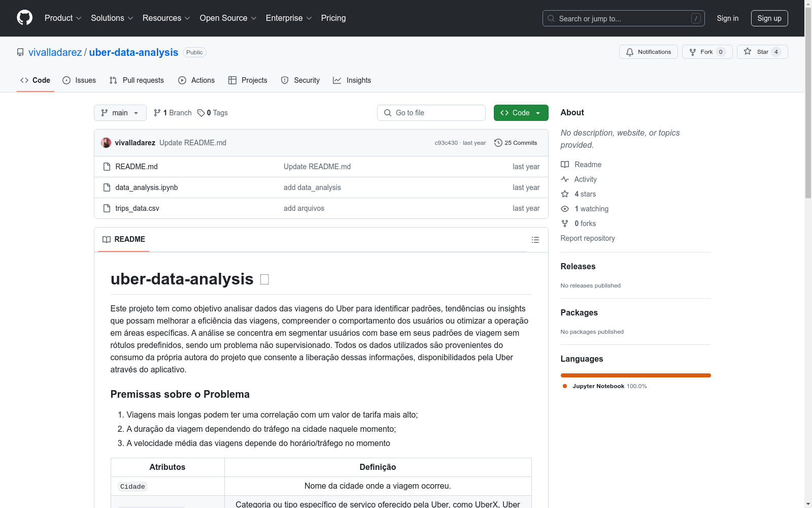Open the Issues tab
812x508 pixels.
click(x=79, y=80)
